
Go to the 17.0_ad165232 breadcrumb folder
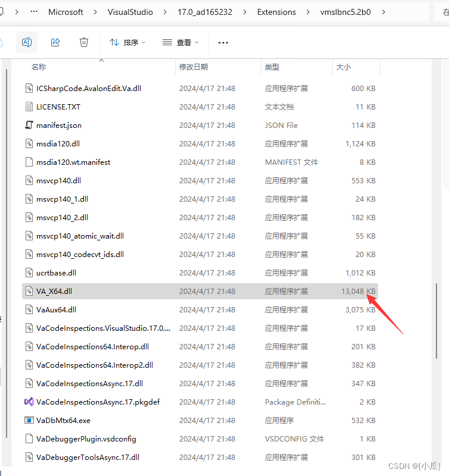pos(205,12)
